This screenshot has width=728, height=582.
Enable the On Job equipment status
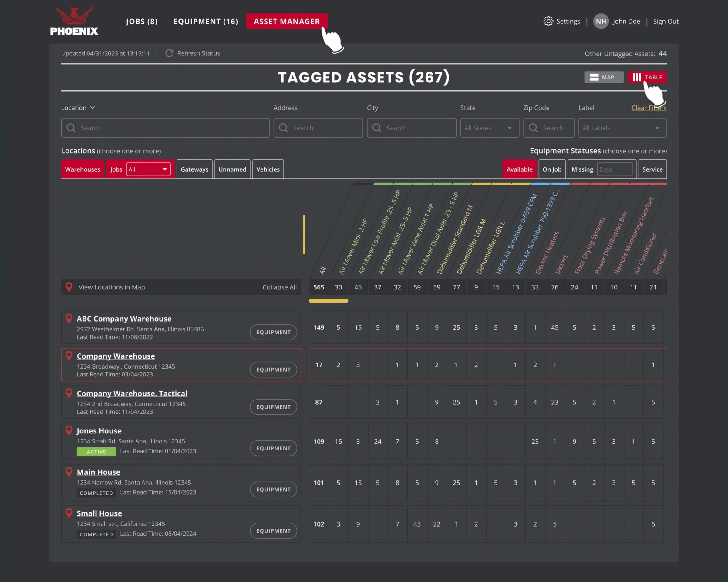tap(551, 169)
